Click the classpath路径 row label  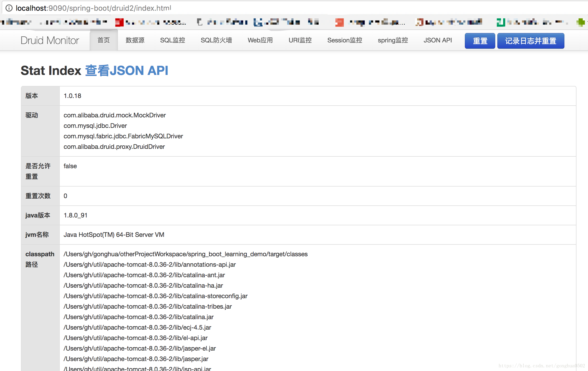[x=40, y=259]
